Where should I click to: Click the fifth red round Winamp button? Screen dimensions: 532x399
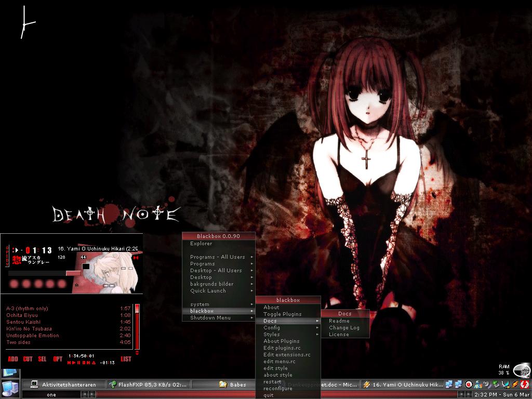pyautogui.click(x=62, y=284)
